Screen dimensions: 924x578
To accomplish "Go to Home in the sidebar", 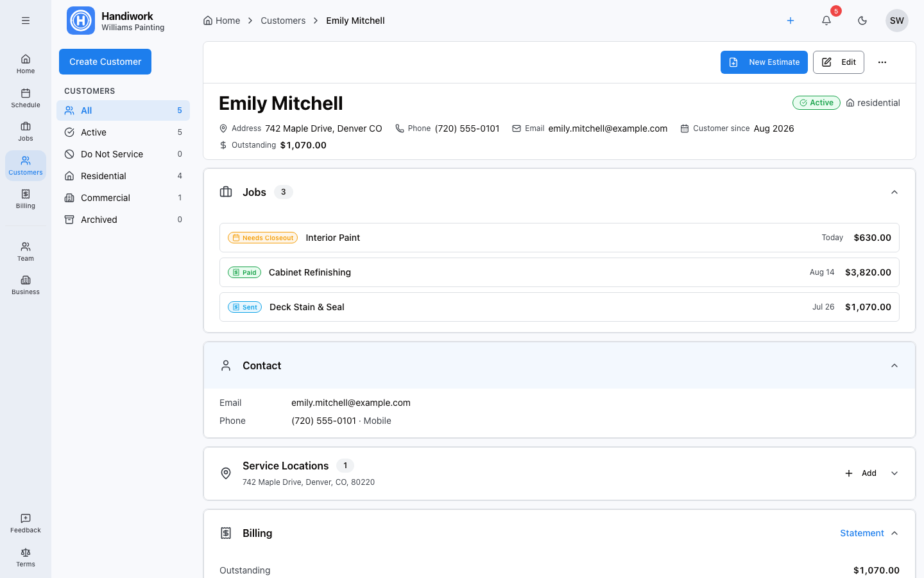I will click(x=26, y=64).
